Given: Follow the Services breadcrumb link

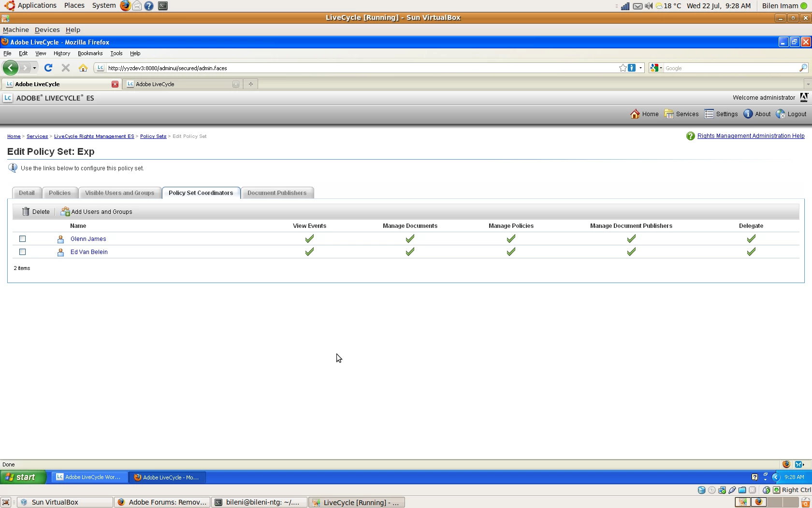Looking at the screenshot, I should pyautogui.click(x=37, y=136).
